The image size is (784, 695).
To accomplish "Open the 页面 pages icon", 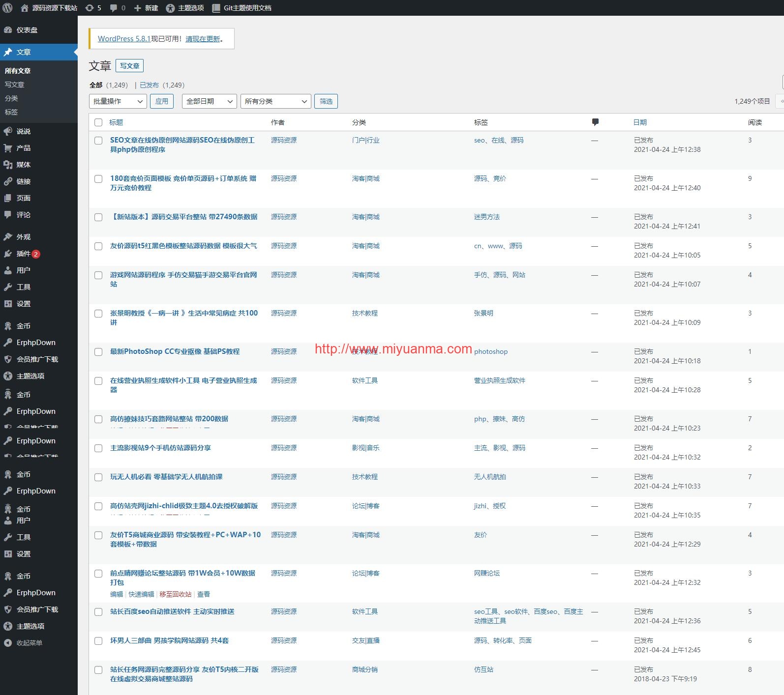I will 8,198.
